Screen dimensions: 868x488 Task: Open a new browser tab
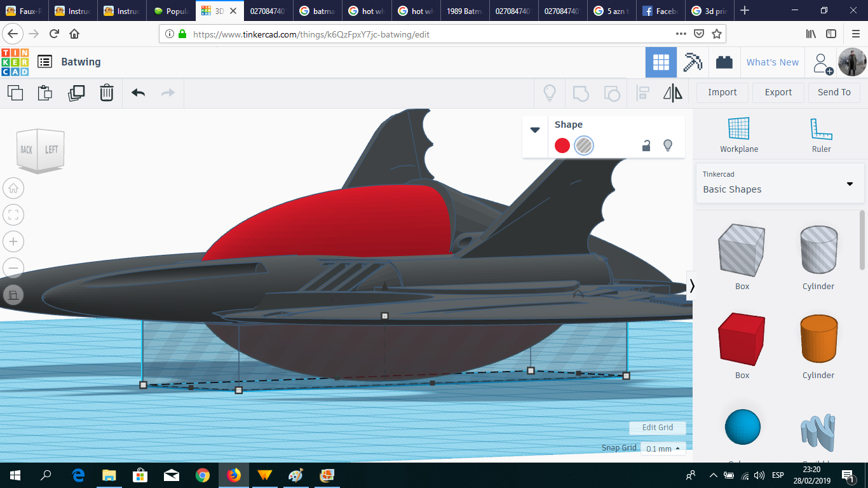pyautogui.click(x=745, y=11)
